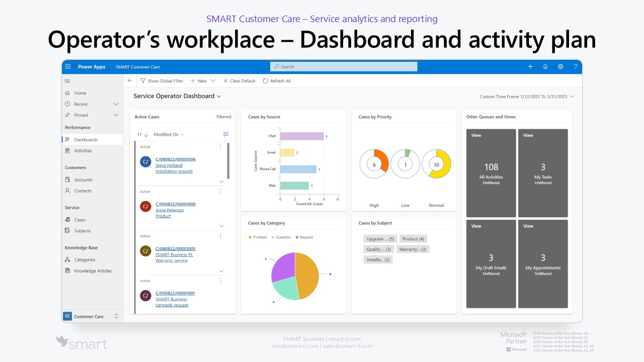Click the High priority donut chart

tap(374, 164)
